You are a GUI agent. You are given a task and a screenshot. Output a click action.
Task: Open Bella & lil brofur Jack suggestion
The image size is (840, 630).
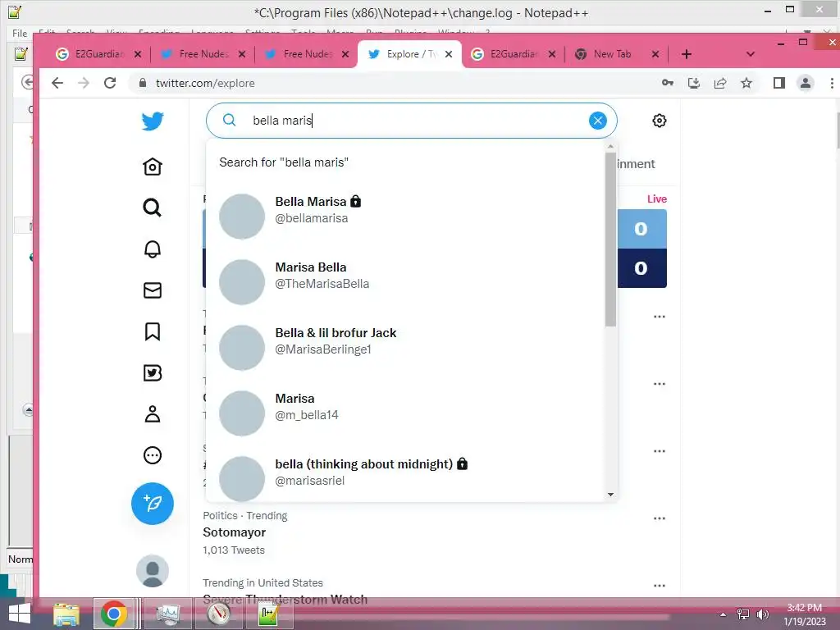pos(405,347)
